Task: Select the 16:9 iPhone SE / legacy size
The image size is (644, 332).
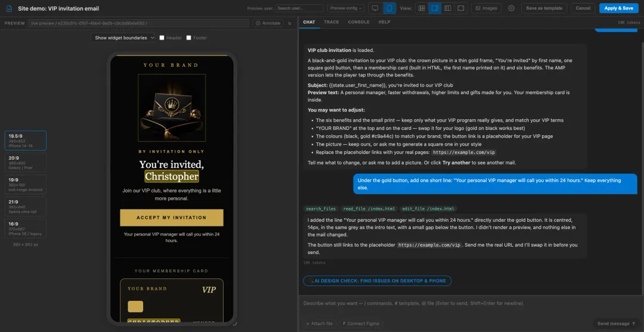Action: click(x=26, y=228)
